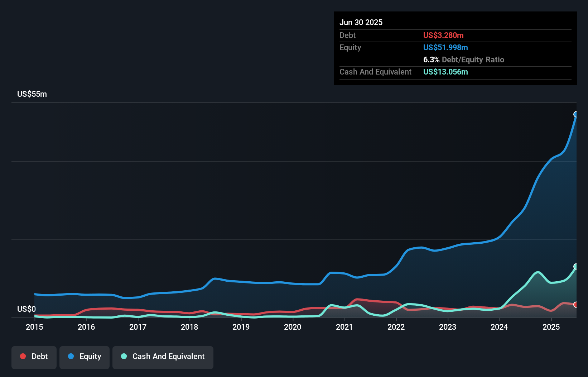Screen dimensions: 588x377
Task: Click the Cash end-point marker on the chart
Action: 576,266
